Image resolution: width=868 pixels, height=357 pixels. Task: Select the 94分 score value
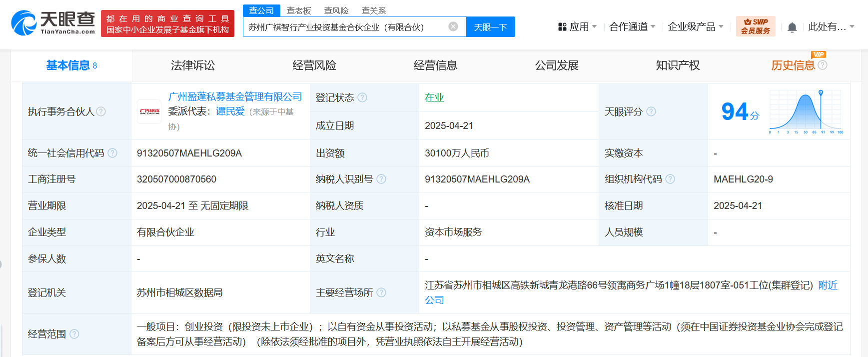tap(740, 111)
